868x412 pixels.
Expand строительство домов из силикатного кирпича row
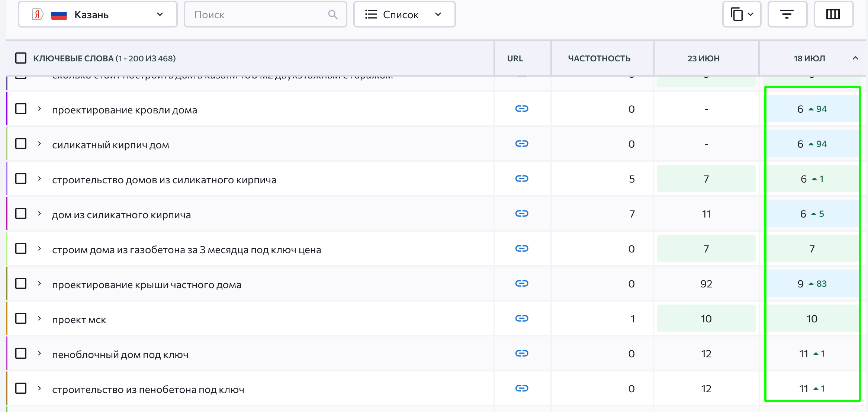pyautogui.click(x=39, y=178)
